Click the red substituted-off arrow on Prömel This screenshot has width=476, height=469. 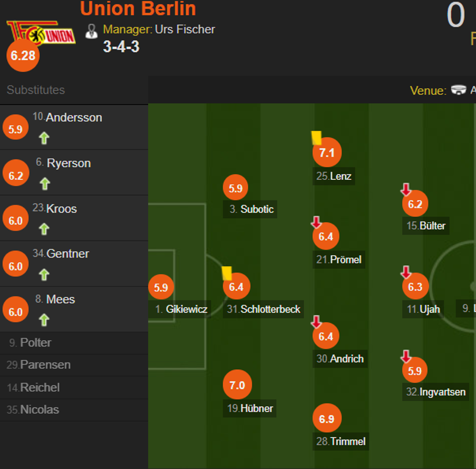tap(316, 223)
